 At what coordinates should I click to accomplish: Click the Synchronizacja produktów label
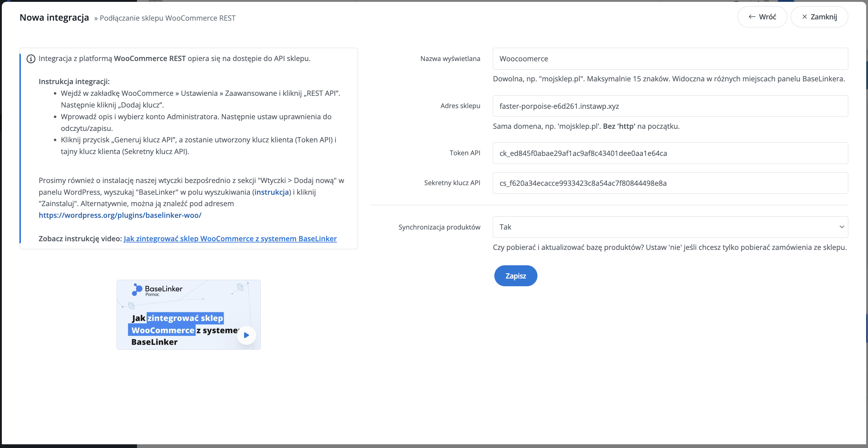tap(440, 227)
